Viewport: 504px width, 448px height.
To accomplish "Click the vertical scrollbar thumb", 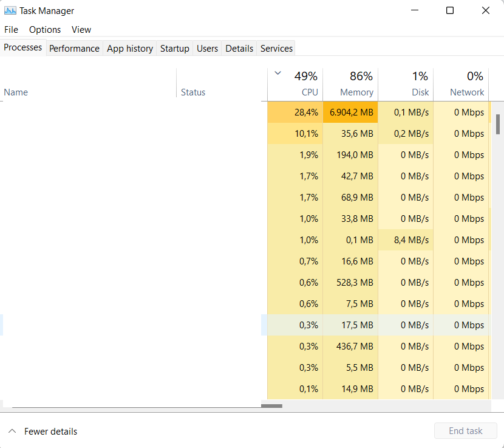I will 498,123.
